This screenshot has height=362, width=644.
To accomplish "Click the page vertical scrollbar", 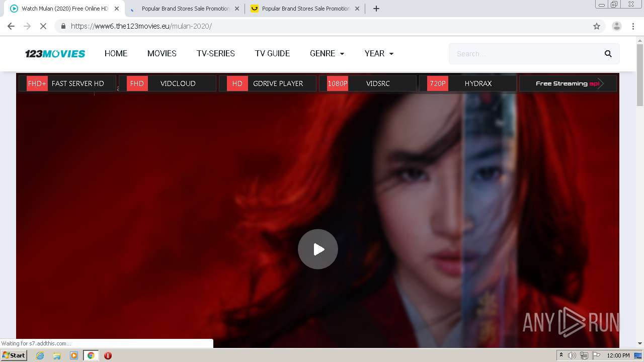I will coord(640,75).
